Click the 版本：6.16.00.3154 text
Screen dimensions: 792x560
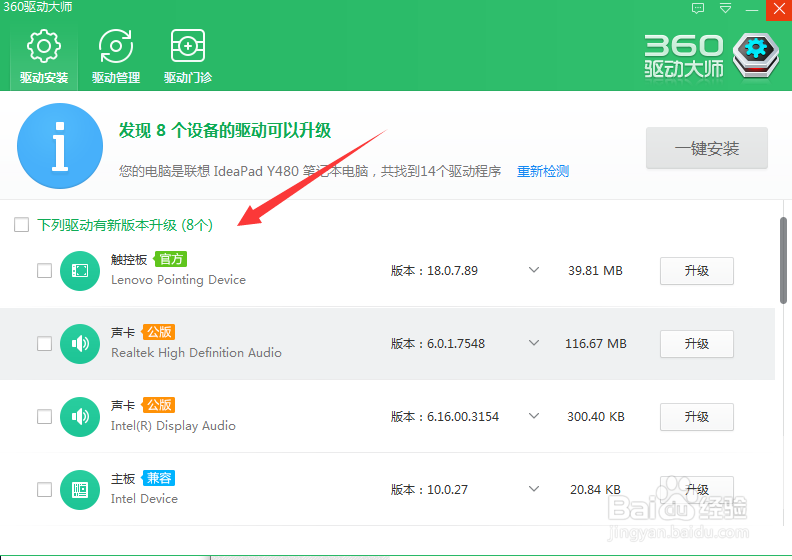(x=444, y=417)
